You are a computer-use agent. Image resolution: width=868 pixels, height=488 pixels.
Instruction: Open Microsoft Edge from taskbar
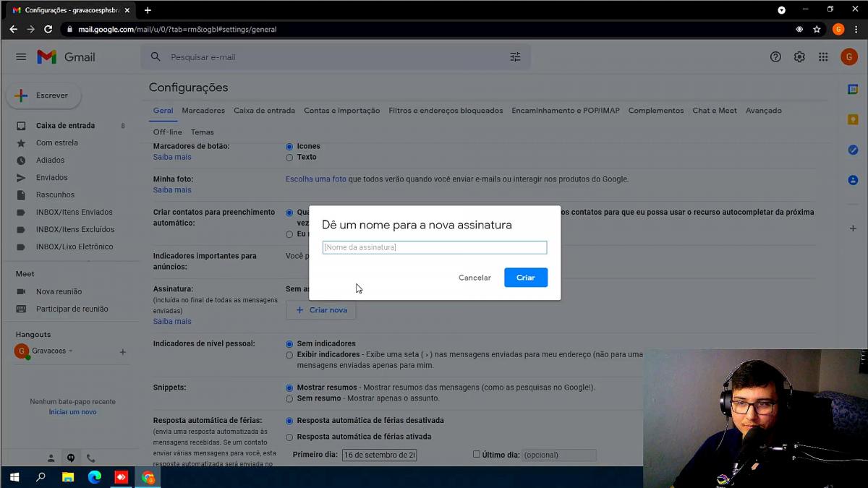95,477
